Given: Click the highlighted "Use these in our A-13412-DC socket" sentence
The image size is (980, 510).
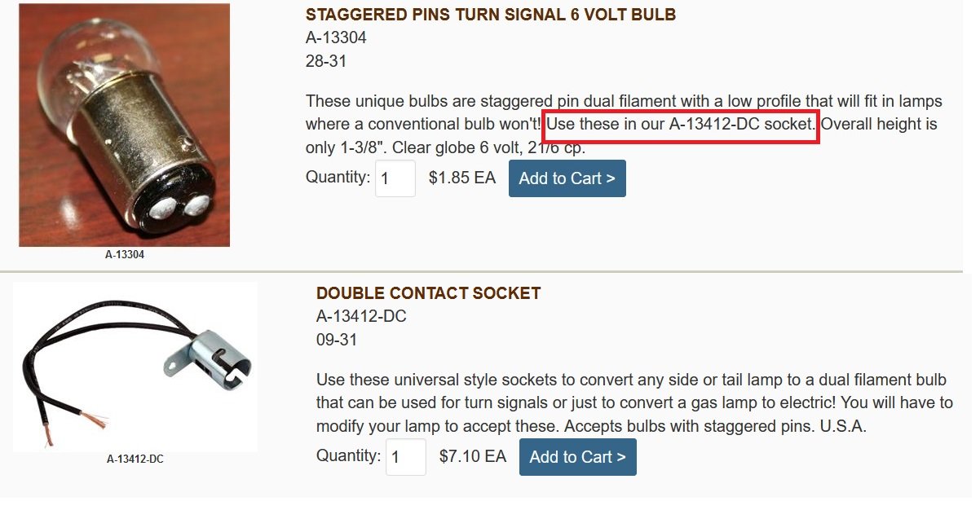Looking at the screenshot, I should point(681,125).
